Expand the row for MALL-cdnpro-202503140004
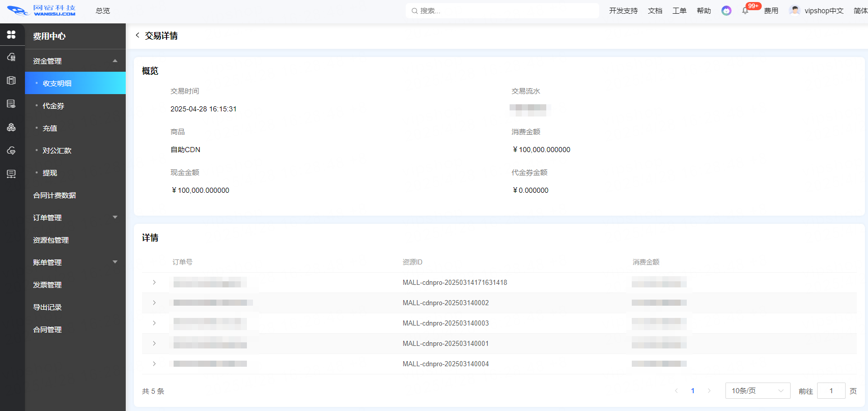This screenshot has height=411, width=868. point(154,364)
